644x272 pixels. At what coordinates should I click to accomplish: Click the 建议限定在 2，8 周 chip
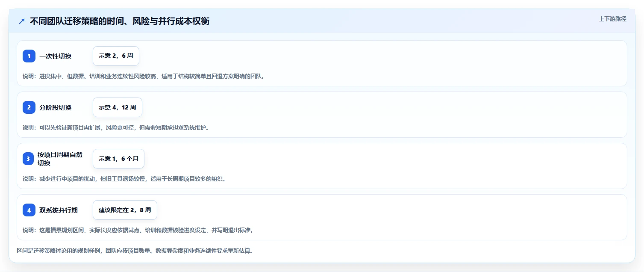(125, 210)
